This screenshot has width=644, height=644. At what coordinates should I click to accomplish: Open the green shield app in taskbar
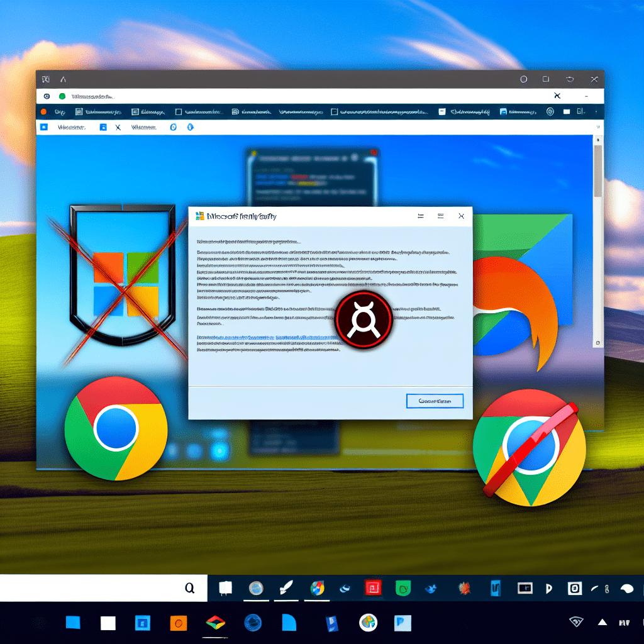click(402, 589)
